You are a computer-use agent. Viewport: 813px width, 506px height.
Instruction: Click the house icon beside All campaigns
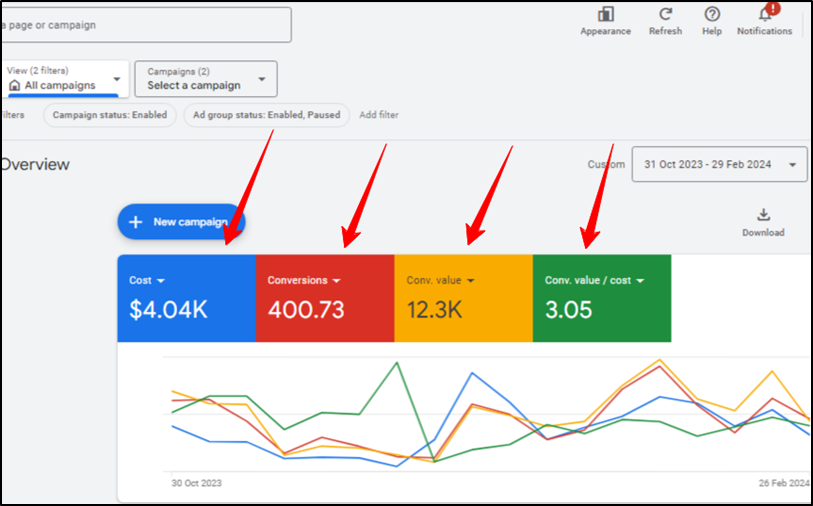pos(15,86)
